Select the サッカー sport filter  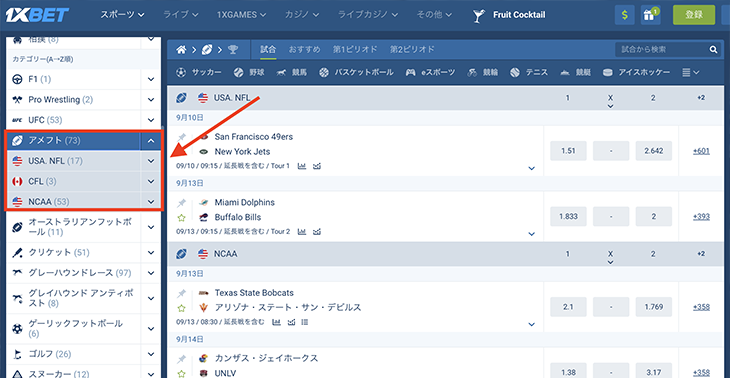[198, 72]
